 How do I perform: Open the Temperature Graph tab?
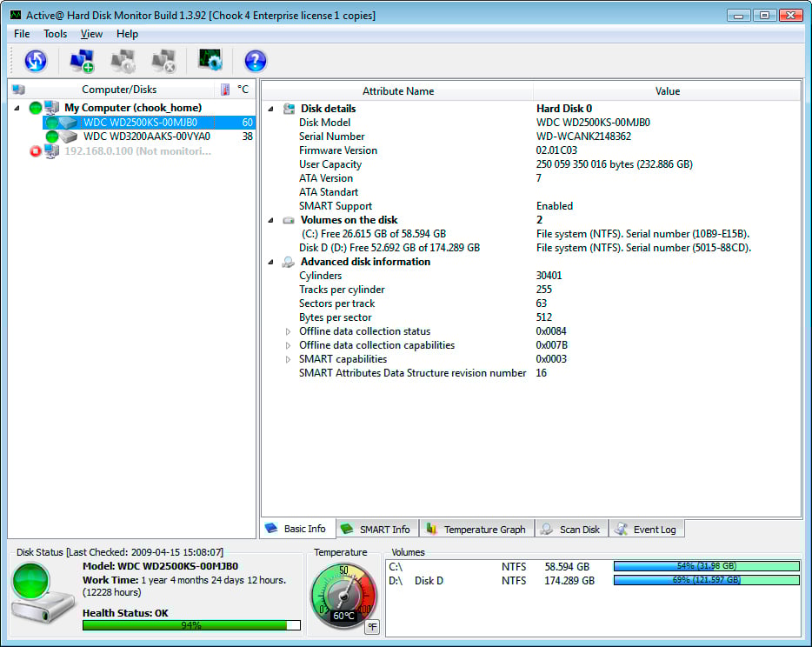(476, 529)
